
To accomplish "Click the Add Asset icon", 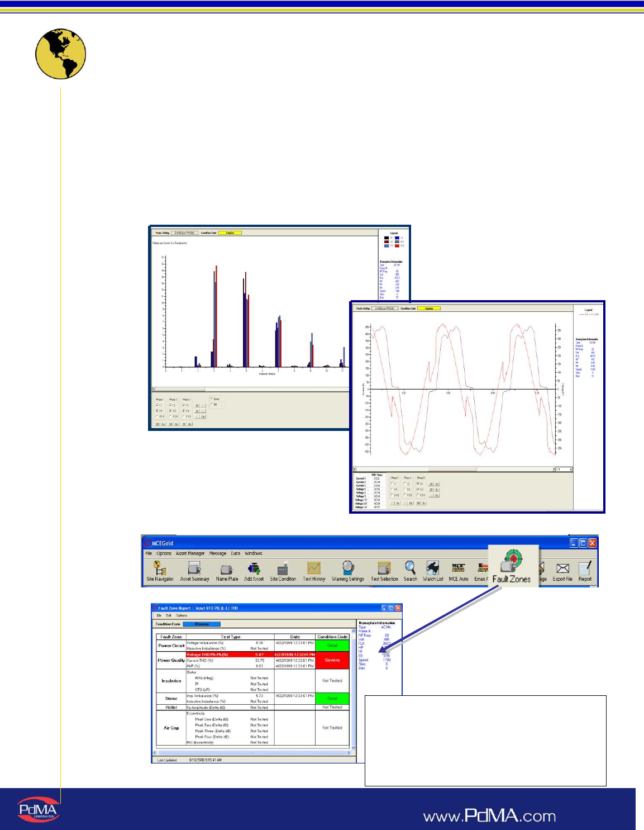I will (x=254, y=571).
